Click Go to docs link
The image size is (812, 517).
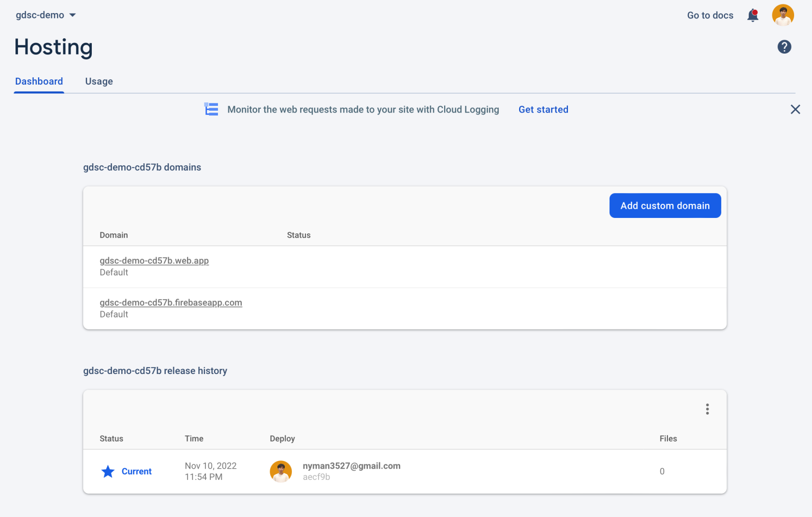pyautogui.click(x=710, y=15)
